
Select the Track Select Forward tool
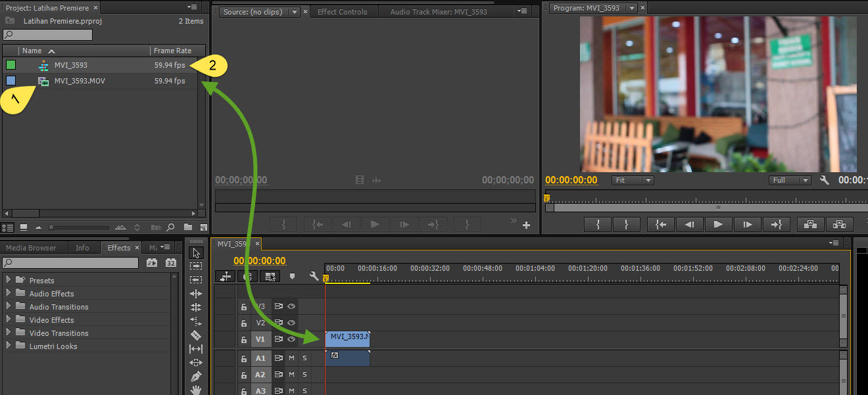196,266
